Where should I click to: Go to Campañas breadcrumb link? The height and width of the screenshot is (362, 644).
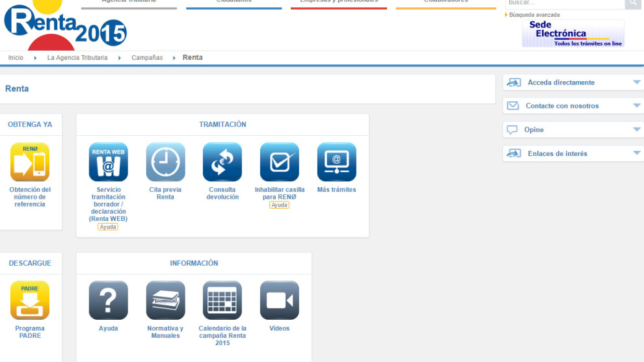[x=147, y=58]
